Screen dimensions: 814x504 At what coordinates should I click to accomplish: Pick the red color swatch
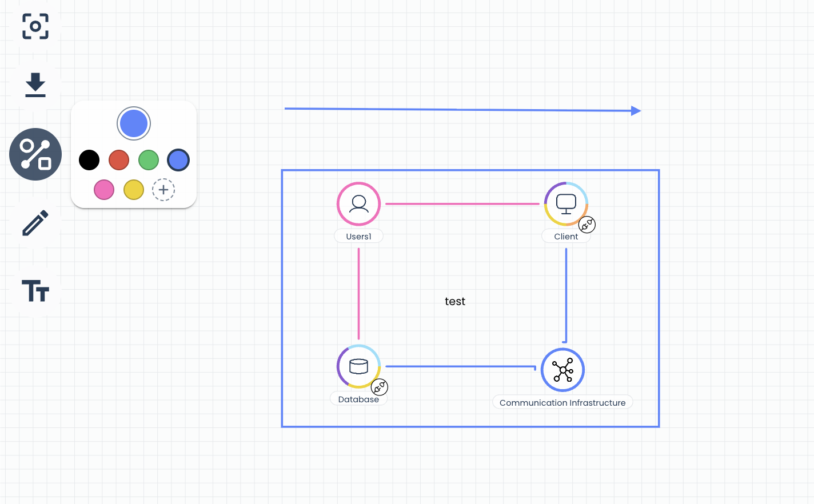(x=119, y=160)
